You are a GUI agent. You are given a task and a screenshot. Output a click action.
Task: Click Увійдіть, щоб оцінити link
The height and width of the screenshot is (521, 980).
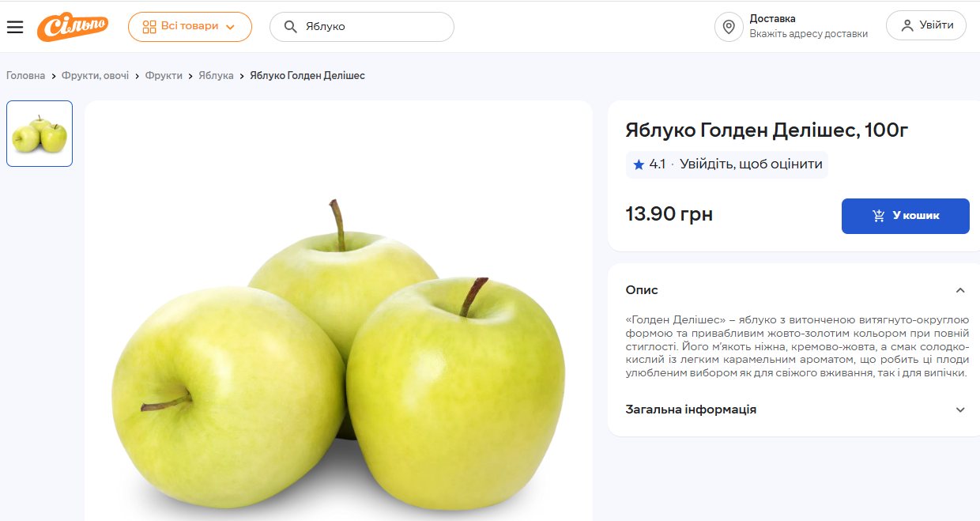(x=751, y=164)
